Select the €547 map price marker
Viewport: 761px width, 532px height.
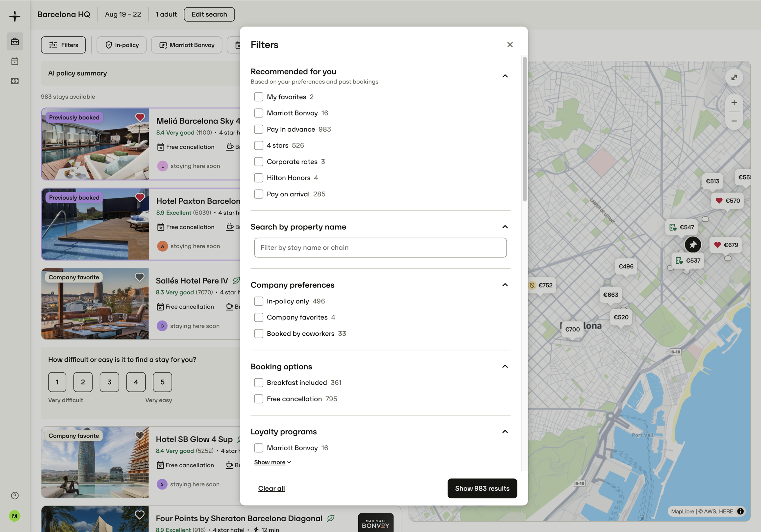pos(682,227)
